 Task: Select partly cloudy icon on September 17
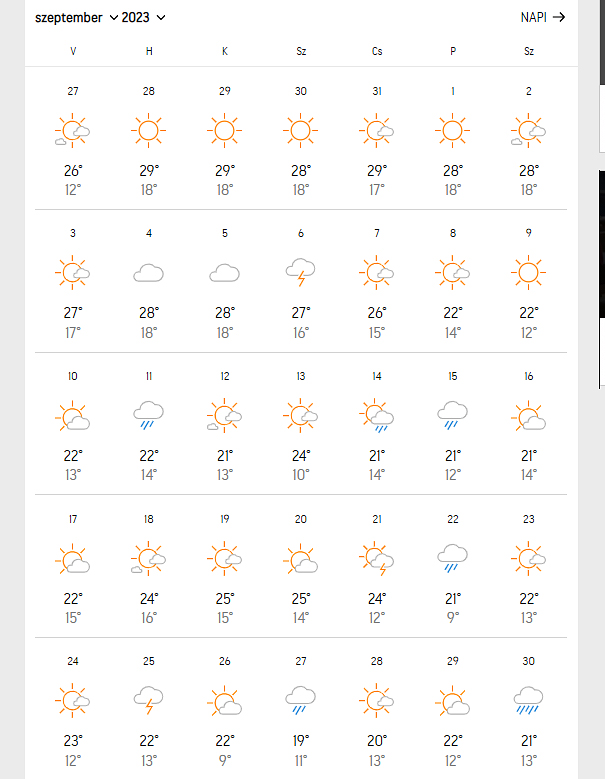(73, 558)
